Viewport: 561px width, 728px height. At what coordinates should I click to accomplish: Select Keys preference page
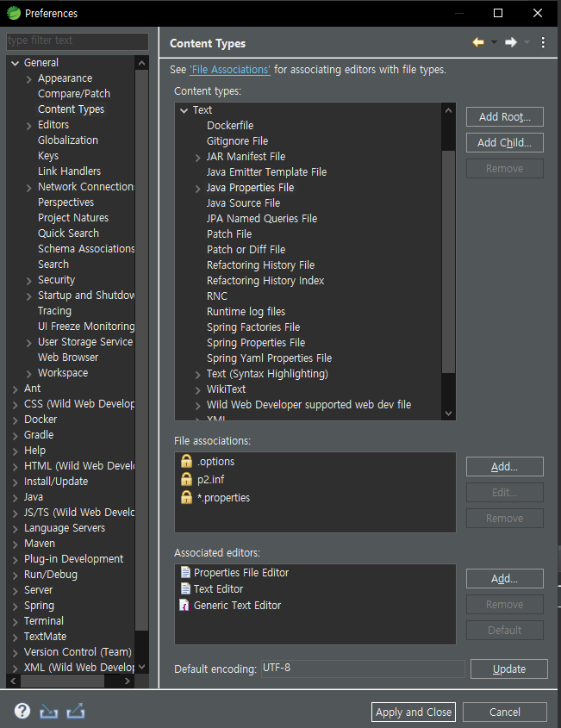click(48, 156)
